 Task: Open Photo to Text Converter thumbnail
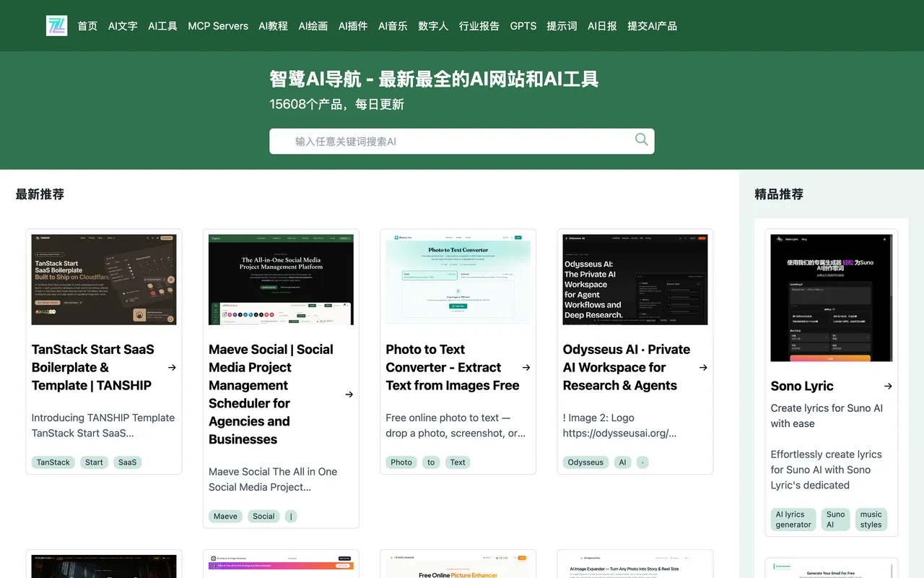(x=458, y=280)
